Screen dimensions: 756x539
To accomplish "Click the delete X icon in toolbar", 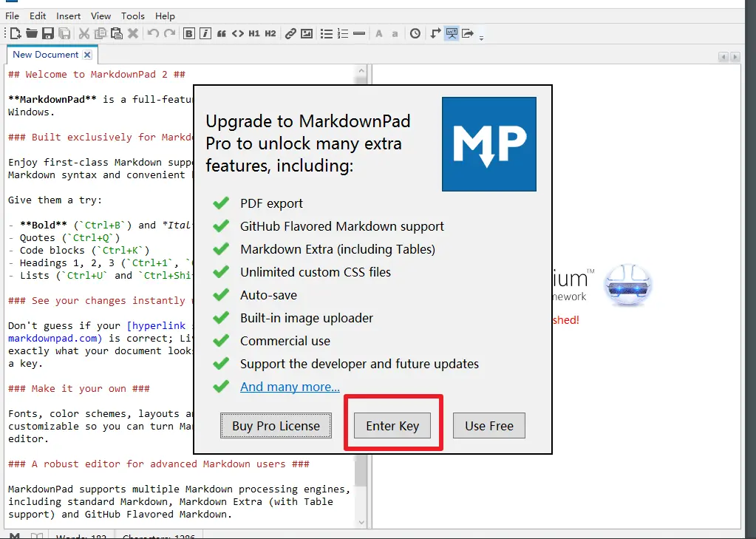I will [133, 33].
